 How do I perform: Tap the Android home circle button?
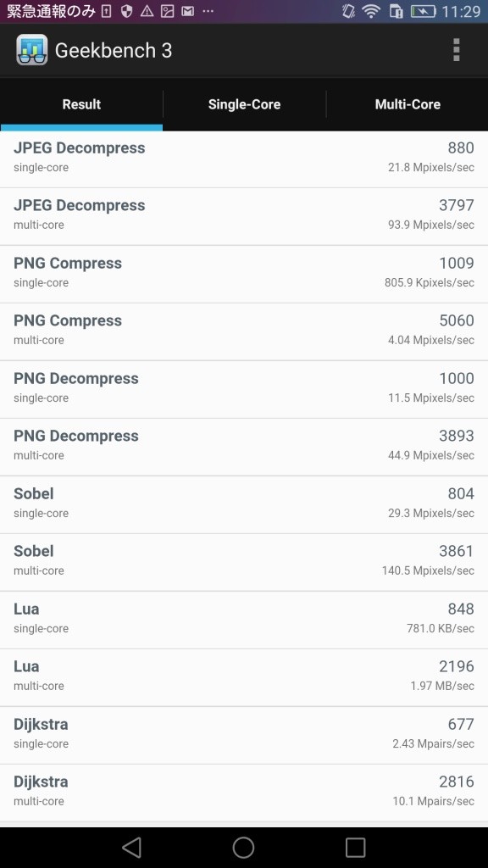[x=243, y=847]
